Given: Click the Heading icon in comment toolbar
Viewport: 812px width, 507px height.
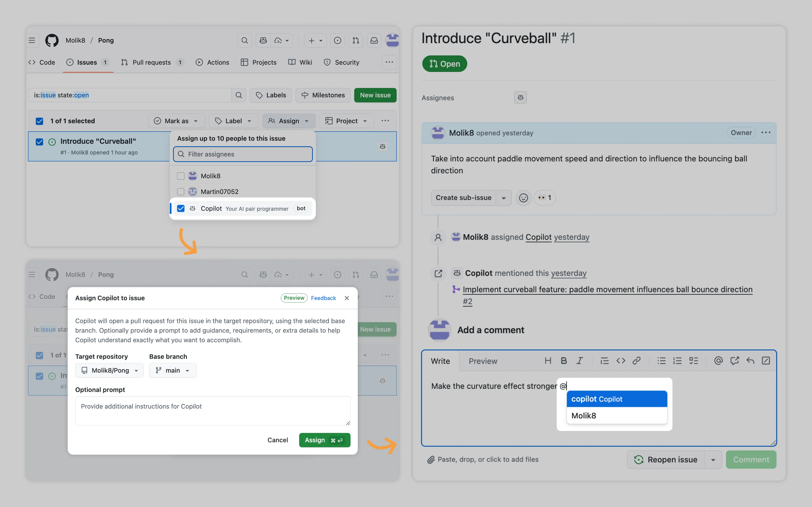Looking at the screenshot, I should coord(548,361).
